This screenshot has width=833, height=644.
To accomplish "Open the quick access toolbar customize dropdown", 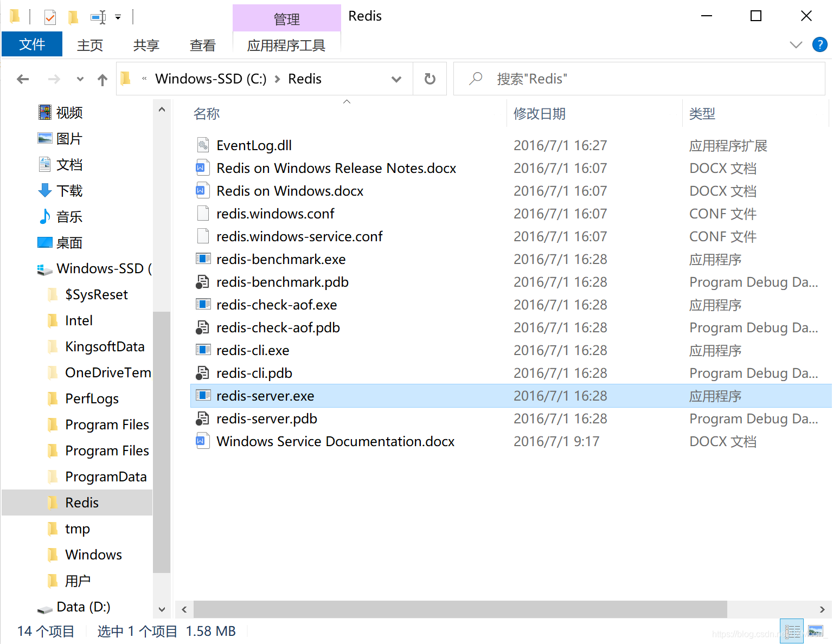I will click(118, 17).
